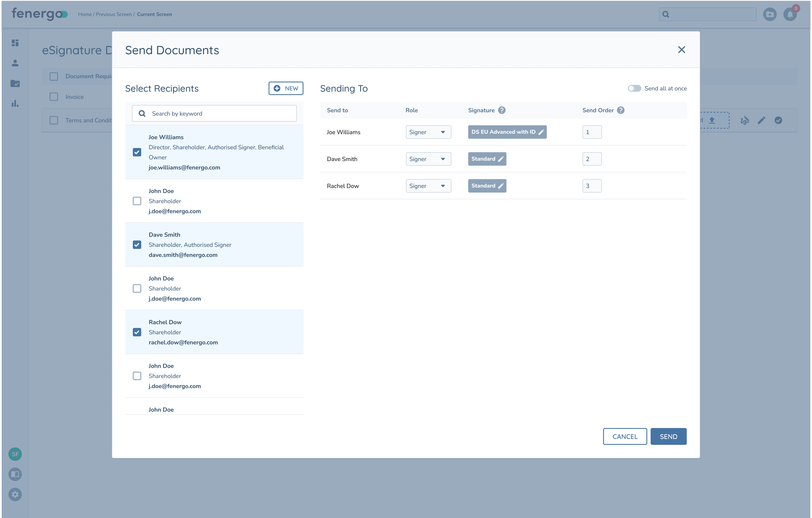Uncheck Rachel Dow recipient checkbox

coord(137,332)
